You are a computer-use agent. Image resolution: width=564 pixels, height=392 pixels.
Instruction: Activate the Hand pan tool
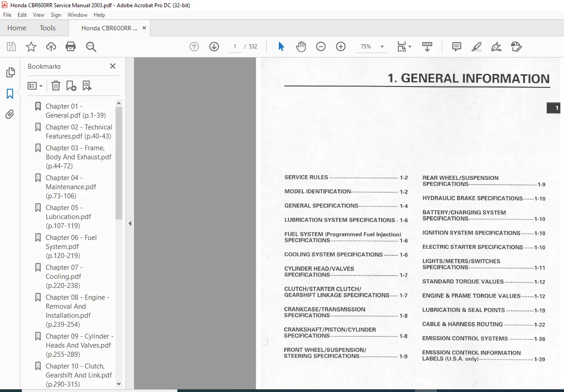coord(301,47)
